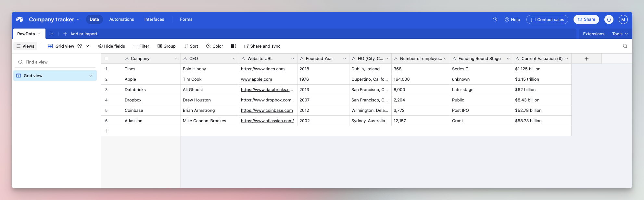The image size is (644, 200).
Task: Open the Color option
Action: 215,46
